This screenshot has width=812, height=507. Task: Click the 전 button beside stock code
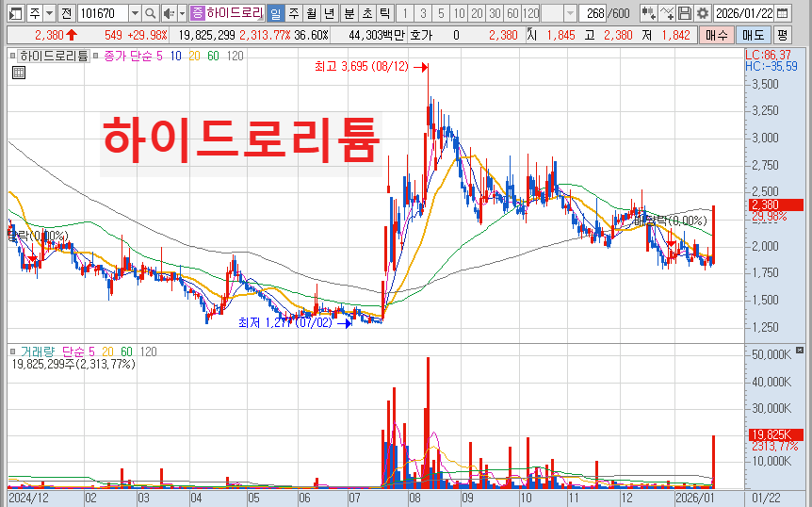click(66, 13)
